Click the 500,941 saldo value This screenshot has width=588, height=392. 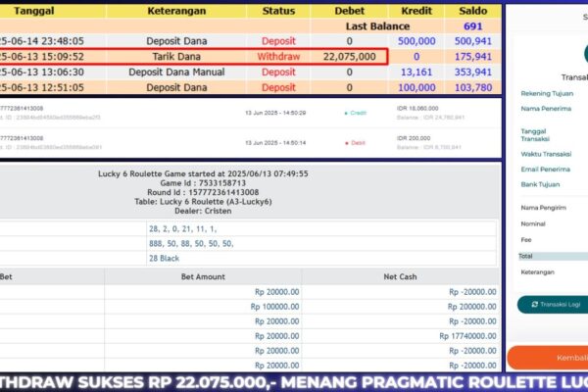473,41
